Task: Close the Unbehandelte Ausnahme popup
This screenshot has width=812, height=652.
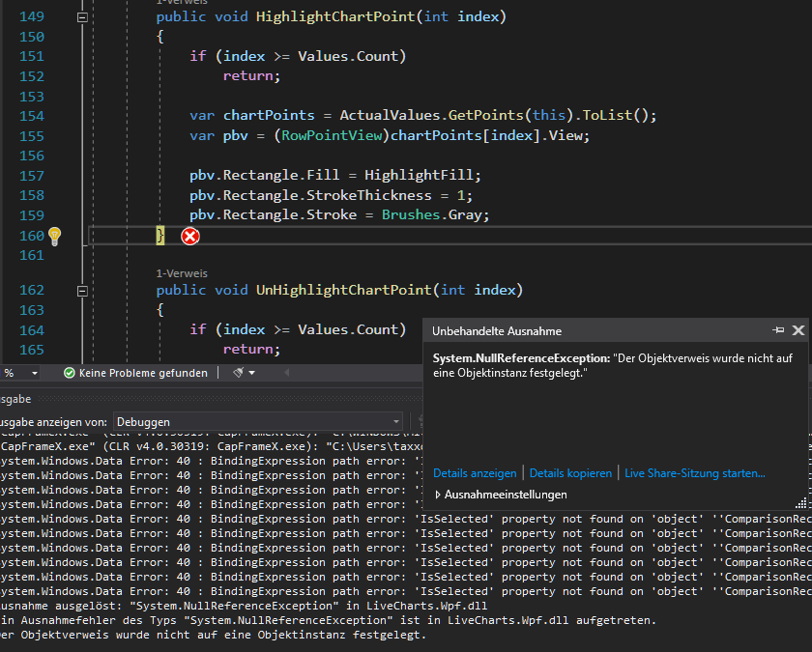Action: 798,330
